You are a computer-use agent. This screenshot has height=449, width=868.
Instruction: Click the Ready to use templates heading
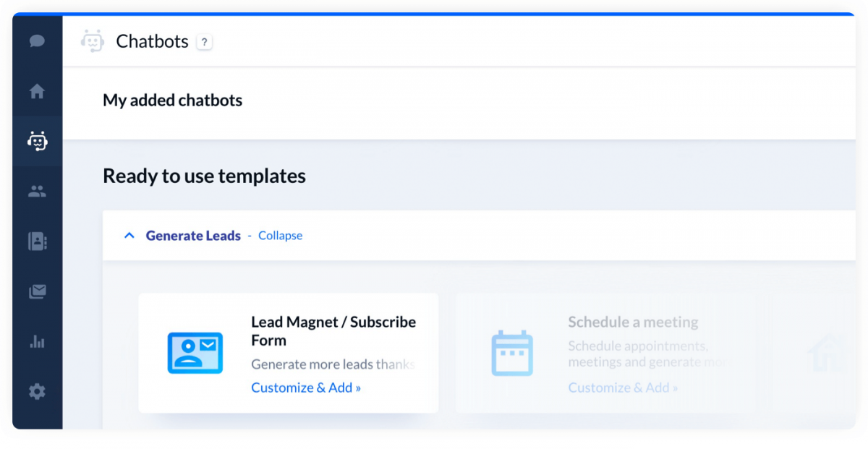(204, 176)
